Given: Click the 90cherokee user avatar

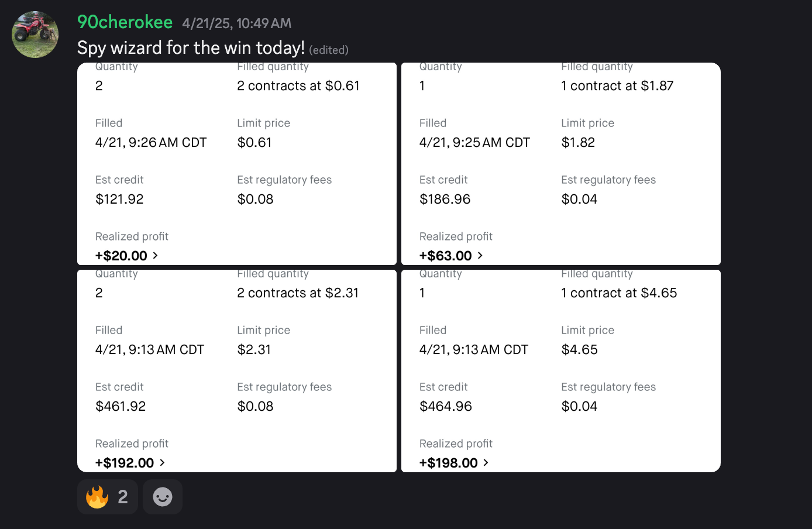Looking at the screenshot, I should coord(35,35).
